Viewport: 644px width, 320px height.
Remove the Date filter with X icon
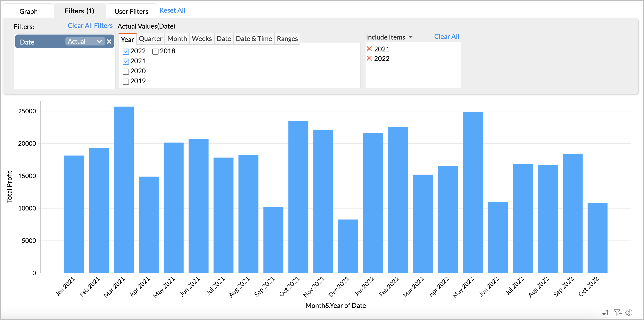(109, 42)
